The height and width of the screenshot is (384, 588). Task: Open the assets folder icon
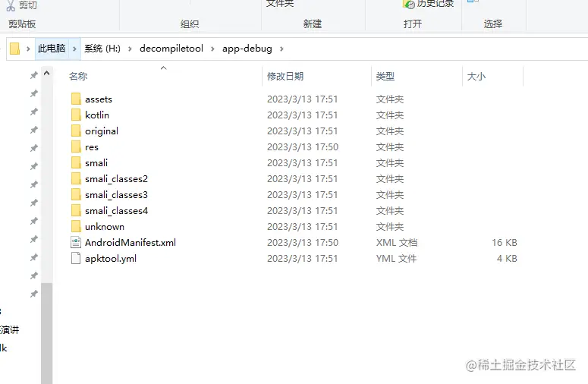click(76, 99)
